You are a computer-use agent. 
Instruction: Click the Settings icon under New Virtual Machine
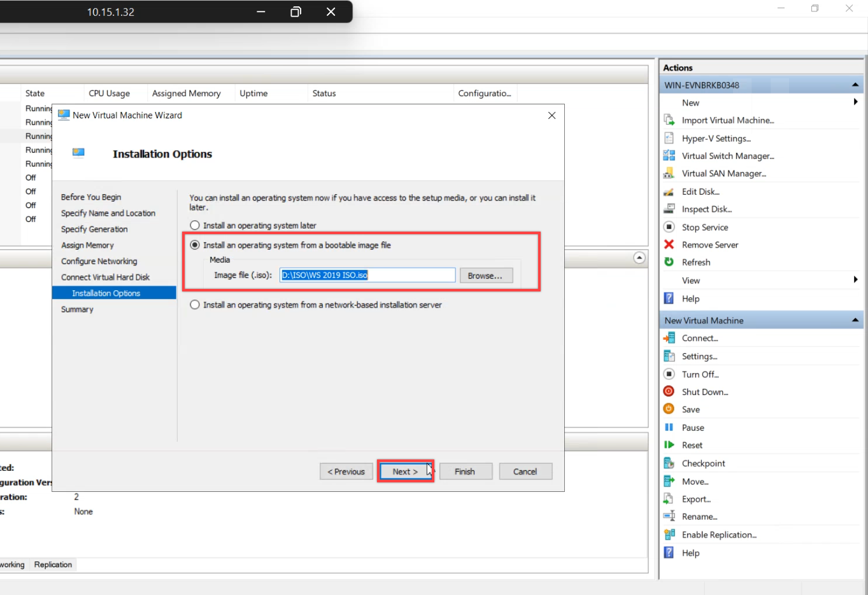click(669, 356)
